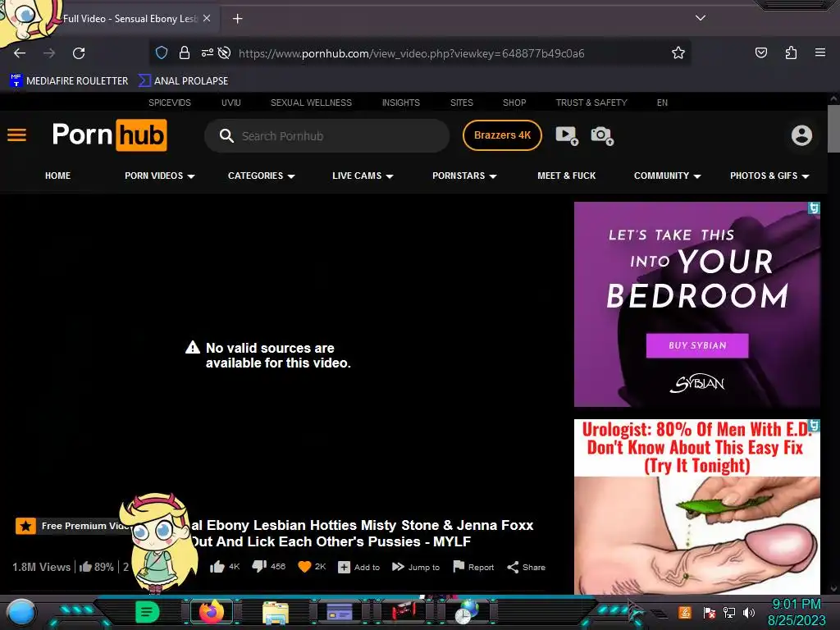List all tabs with the chevron

click(701, 18)
